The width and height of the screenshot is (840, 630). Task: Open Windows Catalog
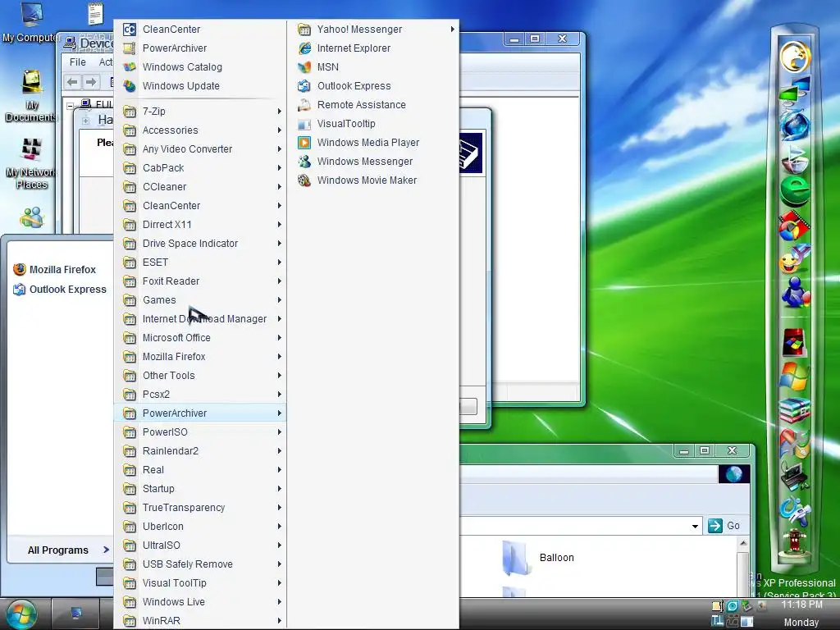200,67
